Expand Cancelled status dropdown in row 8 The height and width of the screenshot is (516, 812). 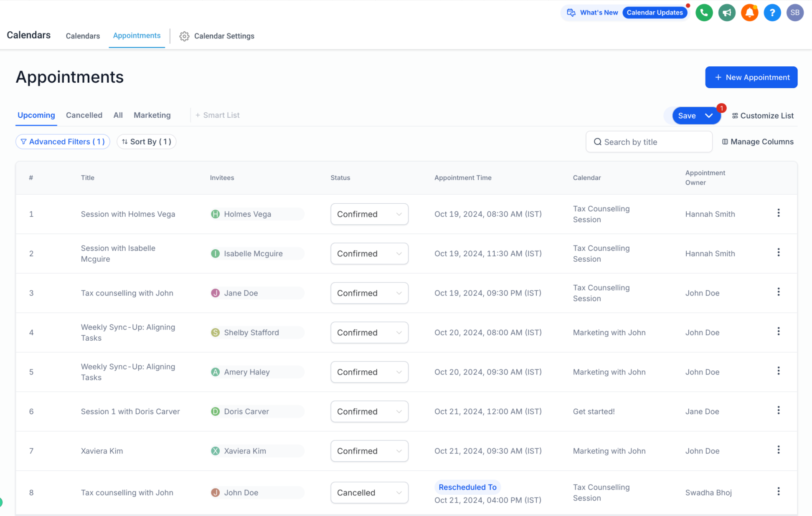(369, 493)
